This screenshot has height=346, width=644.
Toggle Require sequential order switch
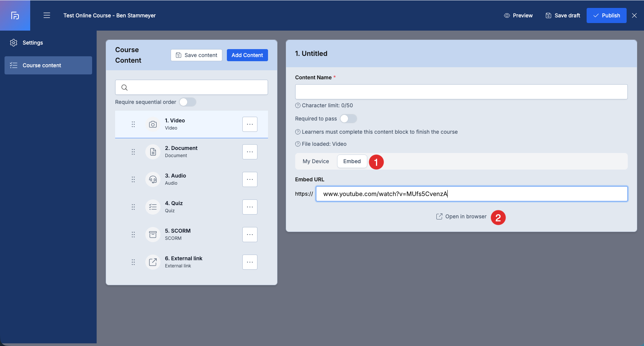pos(188,102)
